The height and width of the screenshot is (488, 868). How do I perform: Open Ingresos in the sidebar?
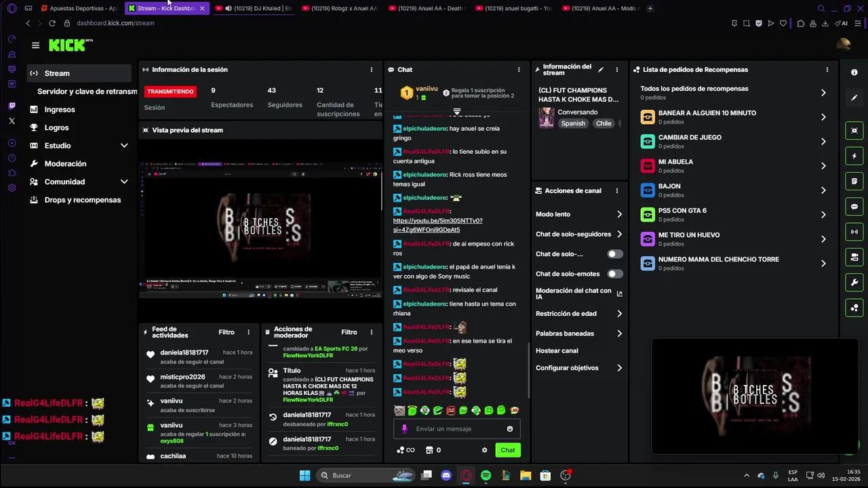[79, 110]
